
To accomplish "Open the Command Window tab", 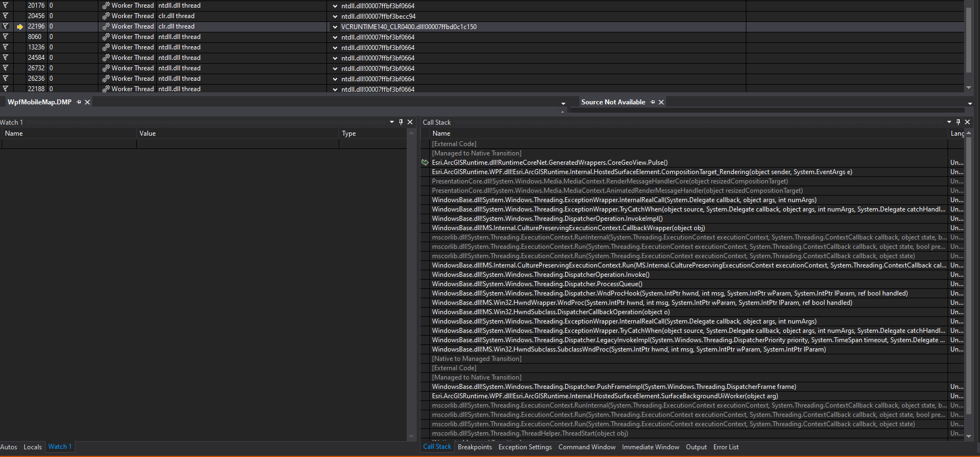I will click(x=587, y=447).
